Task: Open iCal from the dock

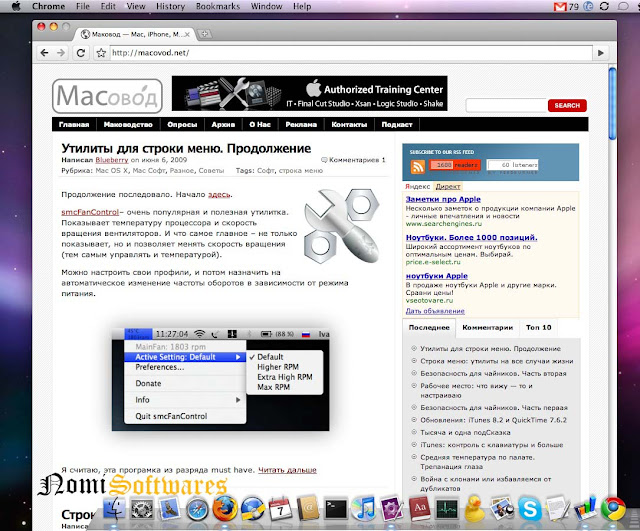Action: tap(280, 509)
